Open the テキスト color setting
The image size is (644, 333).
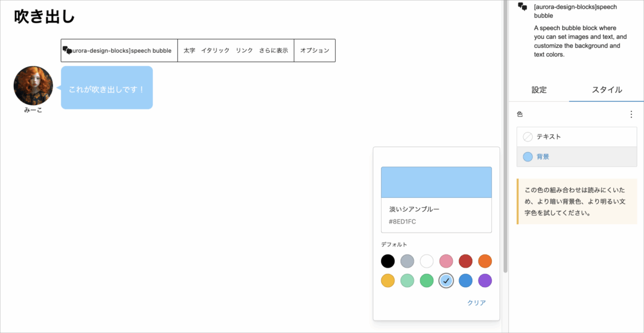[577, 136]
